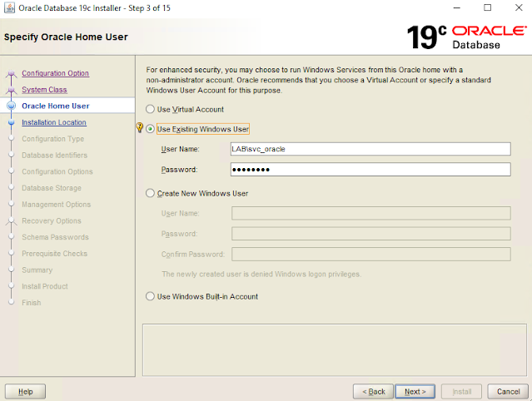Click the Back button

(373, 392)
